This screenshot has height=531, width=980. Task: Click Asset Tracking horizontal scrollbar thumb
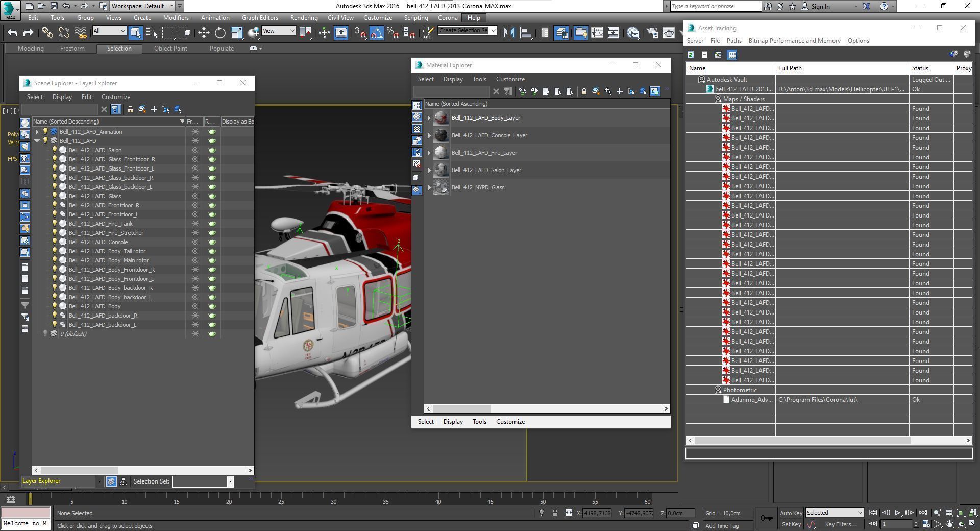point(802,440)
